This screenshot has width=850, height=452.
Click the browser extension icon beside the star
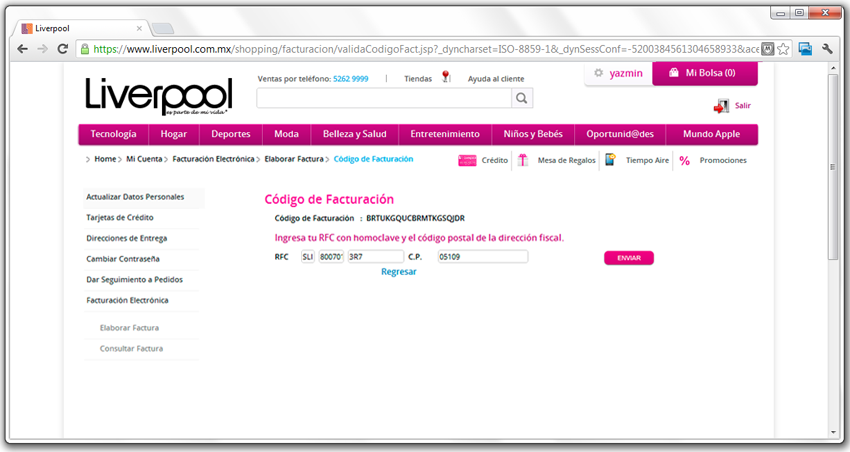[x=767, y=49]
